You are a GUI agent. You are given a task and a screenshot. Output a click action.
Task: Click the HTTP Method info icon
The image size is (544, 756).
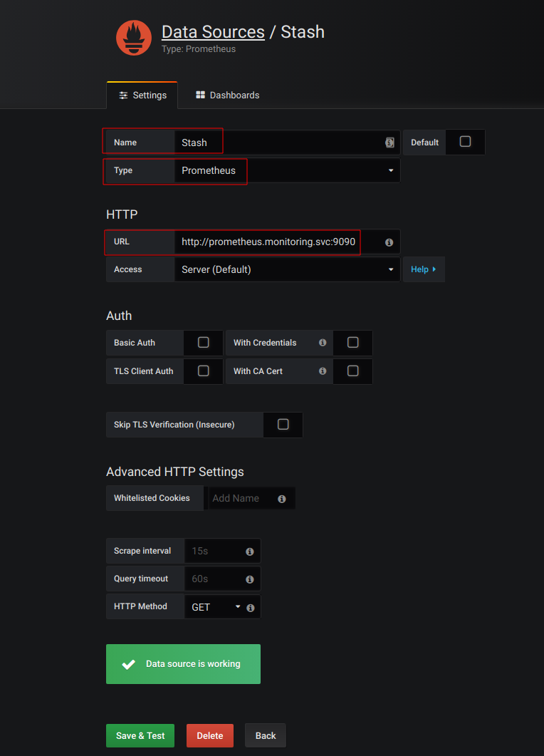pyautogui.click(x=251, y=608)
